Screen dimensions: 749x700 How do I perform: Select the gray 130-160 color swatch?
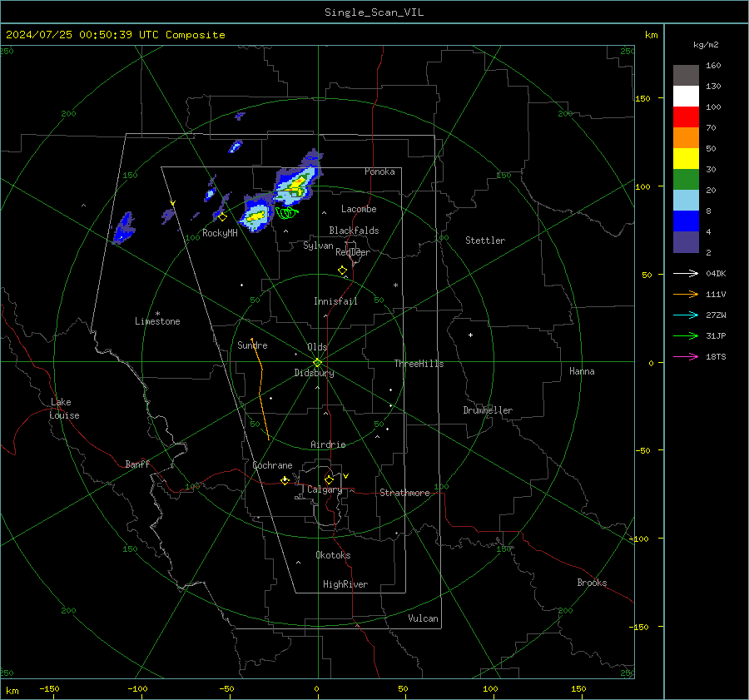tap(686, 76)
